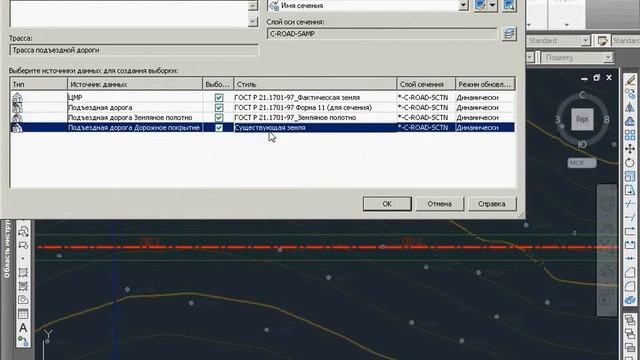Viewport: 640px width, 360px height.
Task: Click the Стиль column header
Action: [x=315, y=84]
